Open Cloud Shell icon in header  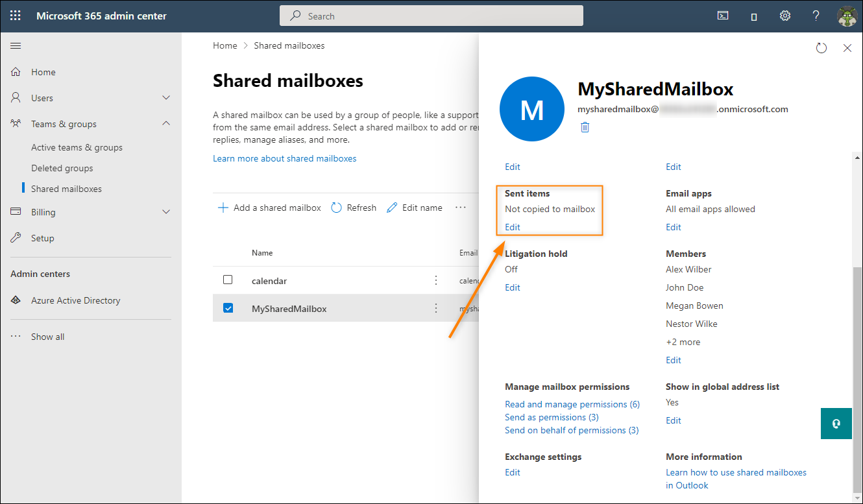coord(723,16)
